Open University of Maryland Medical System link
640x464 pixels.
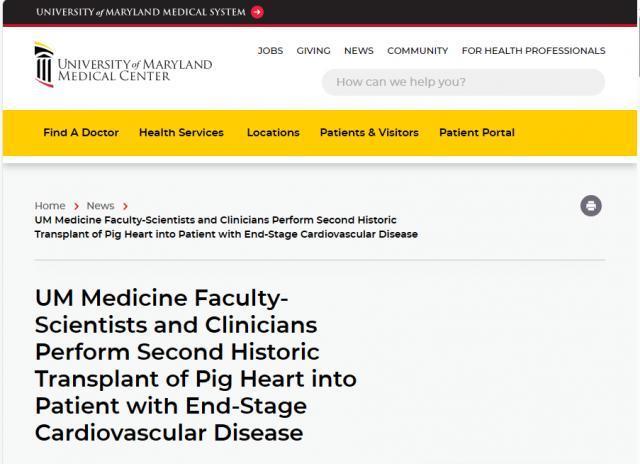click(141, 12)
